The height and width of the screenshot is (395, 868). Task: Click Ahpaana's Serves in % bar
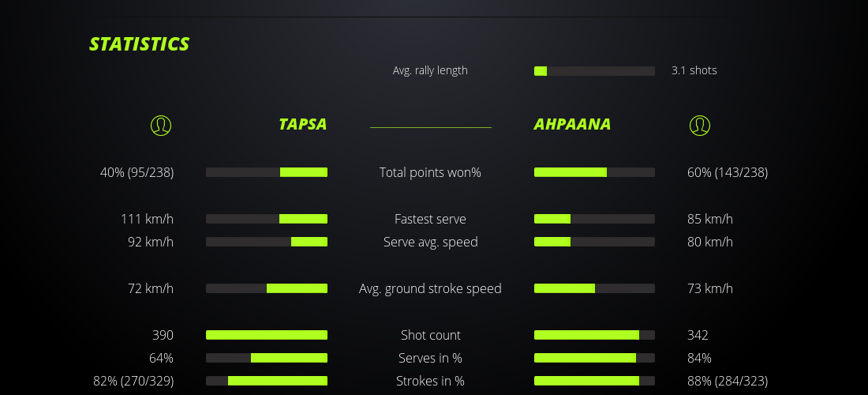(x=594, y=358)
